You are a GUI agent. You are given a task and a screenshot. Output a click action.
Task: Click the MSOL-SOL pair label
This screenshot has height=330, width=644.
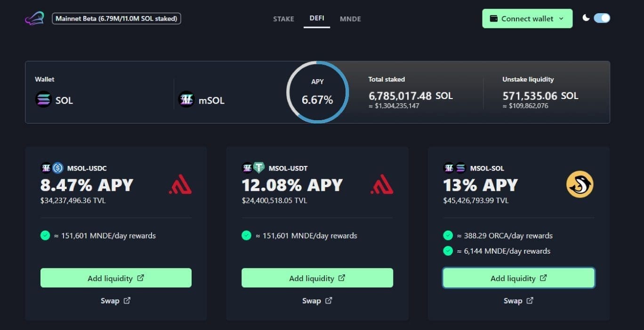click(487, 168)
